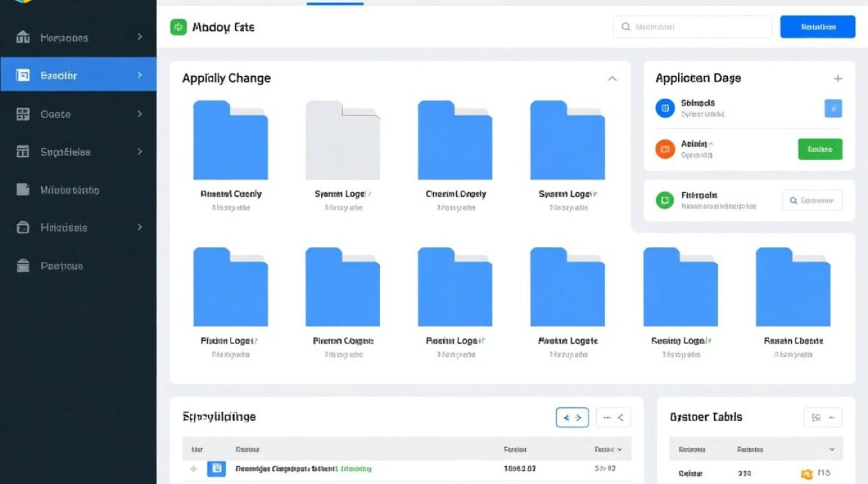Open the last column's sort dropdown in bottom-left table

(x=619, y=449)
